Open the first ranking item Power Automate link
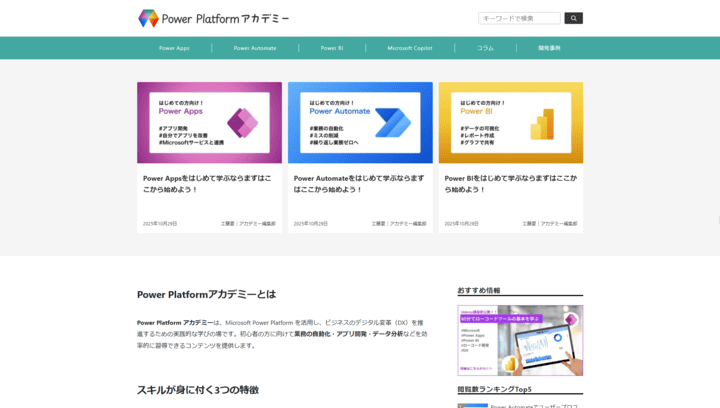This screenshot has height=408, width=720. [534, 406]
